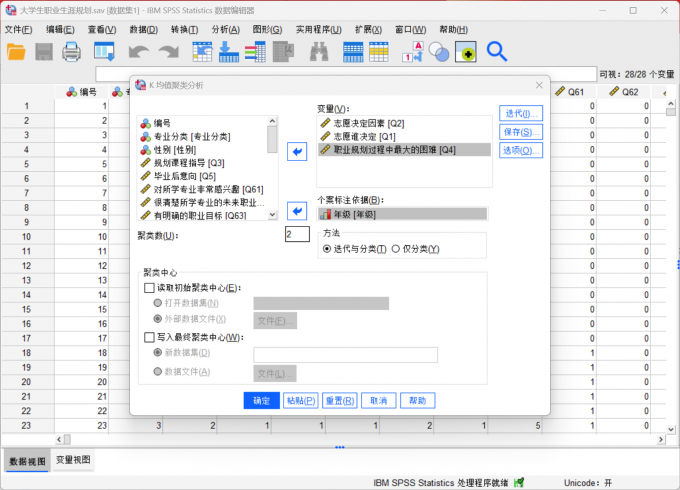Open the 转换 menu
Viewport: 680px width, 490px height.
(x=185, y=29)
